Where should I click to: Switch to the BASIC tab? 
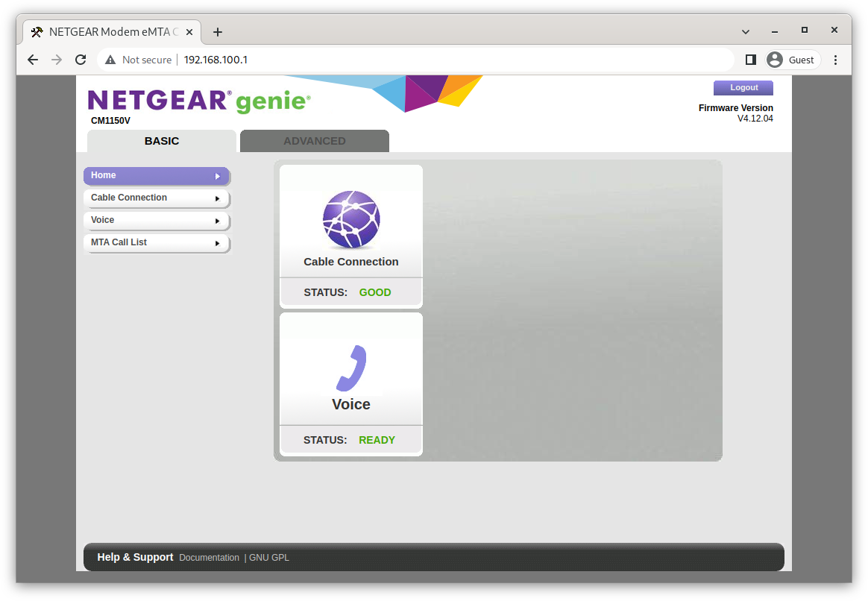[x=162, y=141]
